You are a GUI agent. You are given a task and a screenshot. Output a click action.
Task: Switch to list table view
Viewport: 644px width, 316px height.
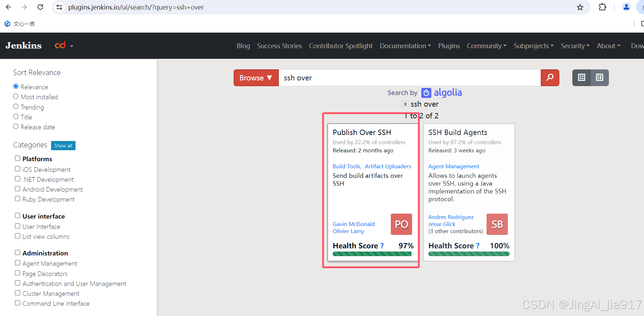[x=600, y=78]
